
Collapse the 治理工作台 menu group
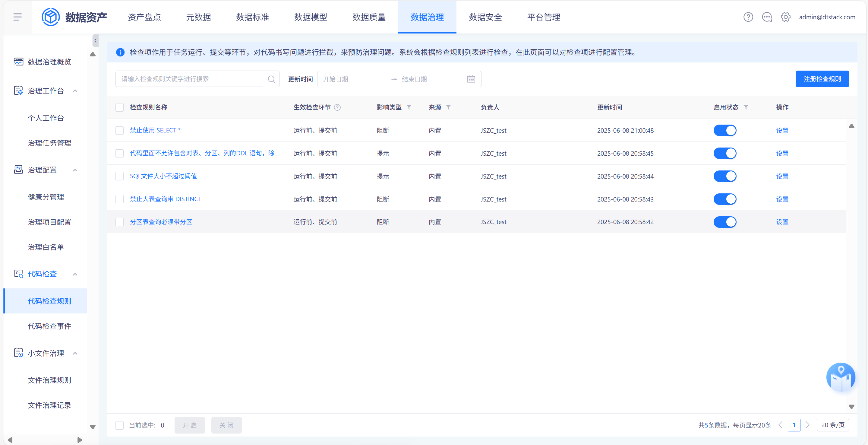coord(75,91)
